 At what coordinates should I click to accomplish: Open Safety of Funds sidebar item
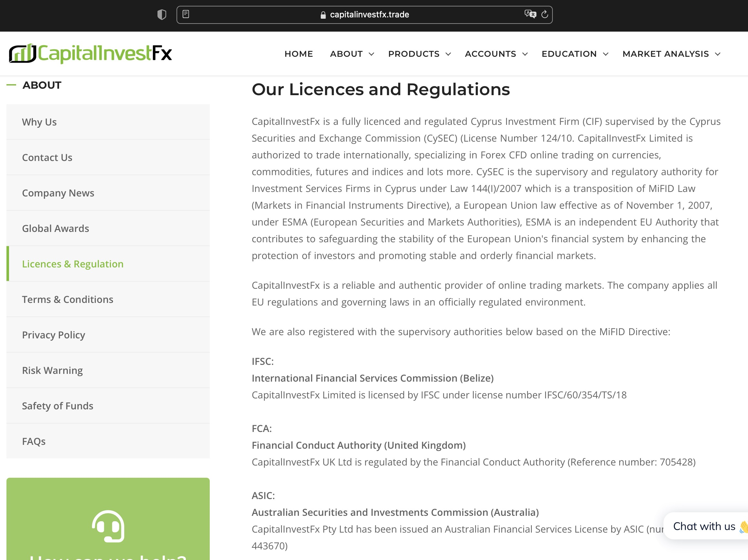pyautogui.click(x=57, y=406)
